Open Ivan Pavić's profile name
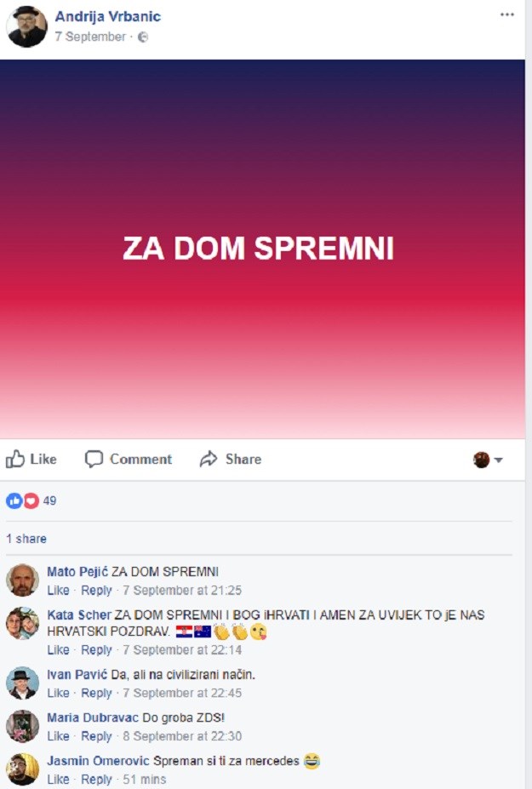 [77, 674]
